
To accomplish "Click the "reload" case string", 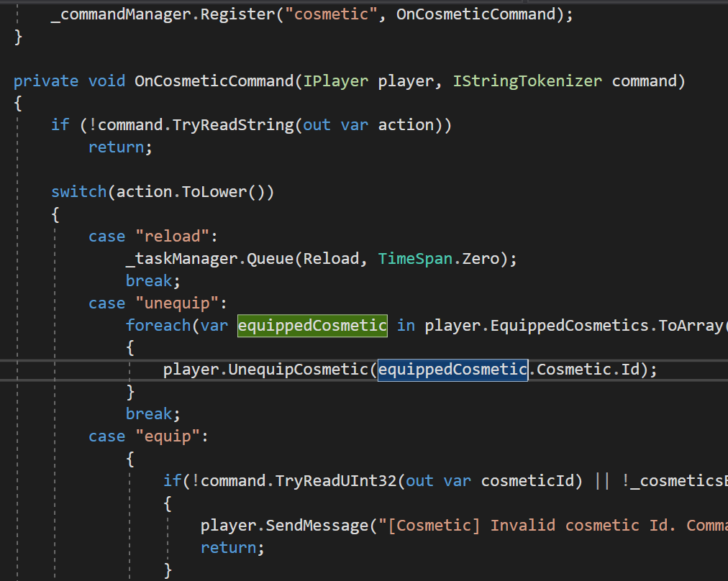I will pyautogui.click(x=172, y=237).
